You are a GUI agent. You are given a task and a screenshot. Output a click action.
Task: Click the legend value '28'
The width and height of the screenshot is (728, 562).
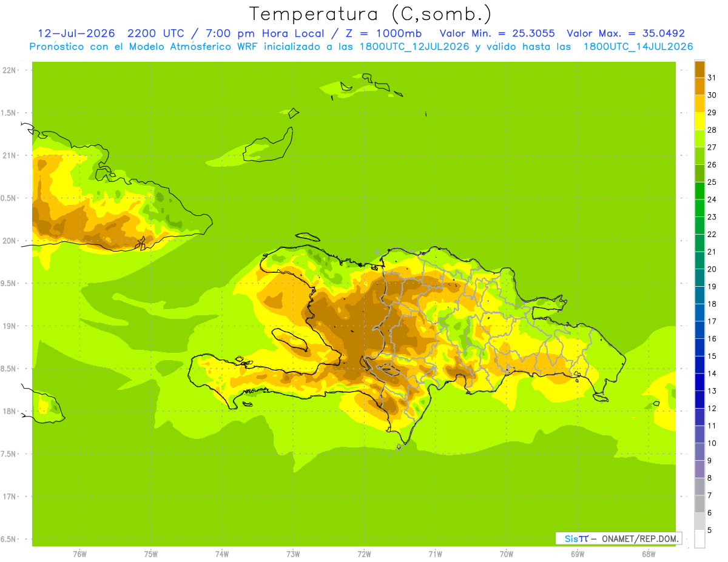coord(712,130)
